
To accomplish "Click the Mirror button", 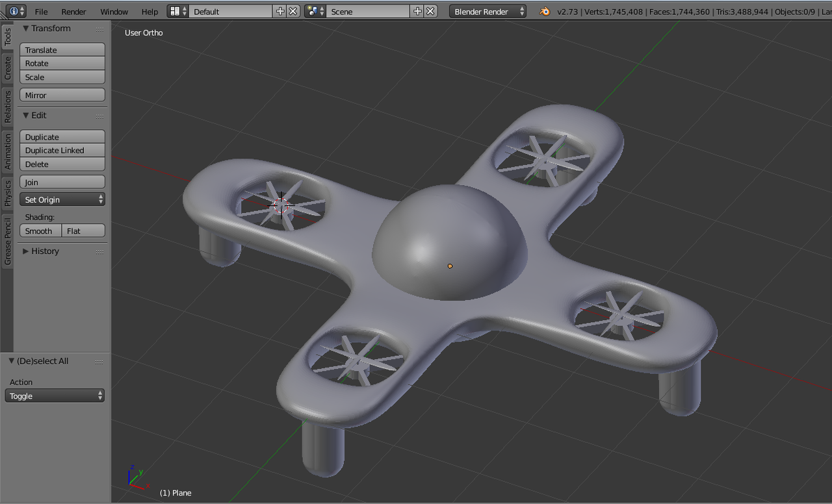I will [62, 95].
